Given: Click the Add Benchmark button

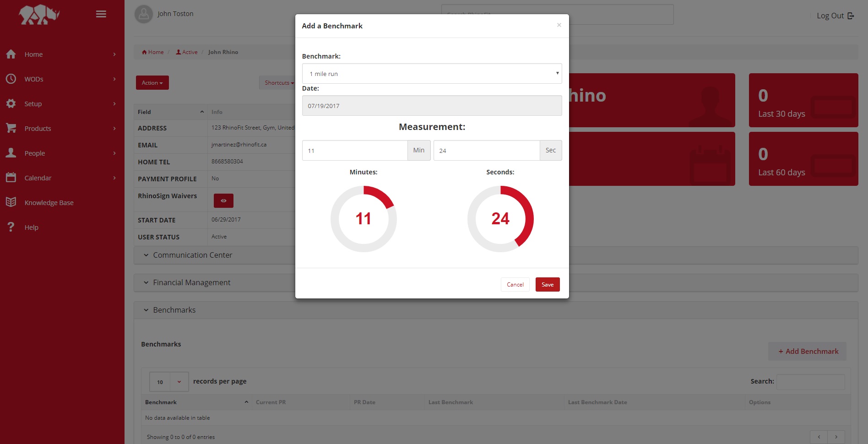Looking at the screenshot, I should click(x=807, y=351).
